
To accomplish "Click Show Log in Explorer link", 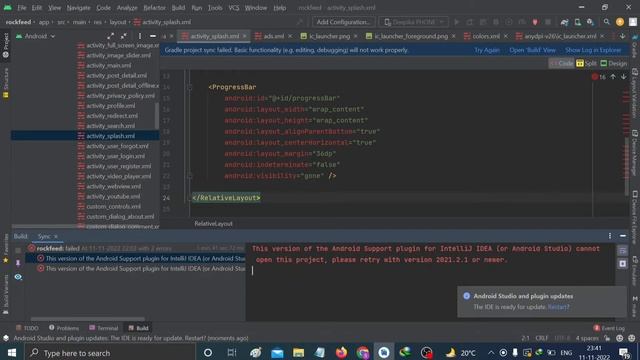I will pyautogui.click(x=593, y=50).
